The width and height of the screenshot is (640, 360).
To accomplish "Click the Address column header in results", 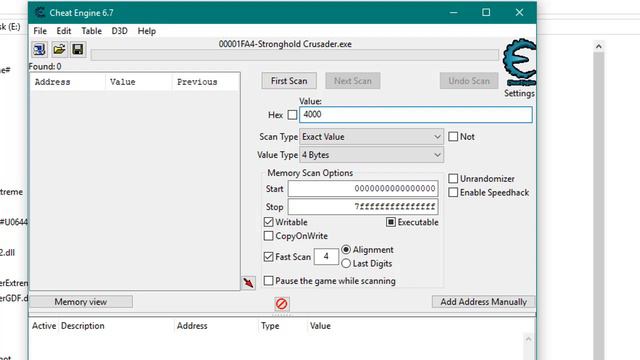I will click(68, 82).
